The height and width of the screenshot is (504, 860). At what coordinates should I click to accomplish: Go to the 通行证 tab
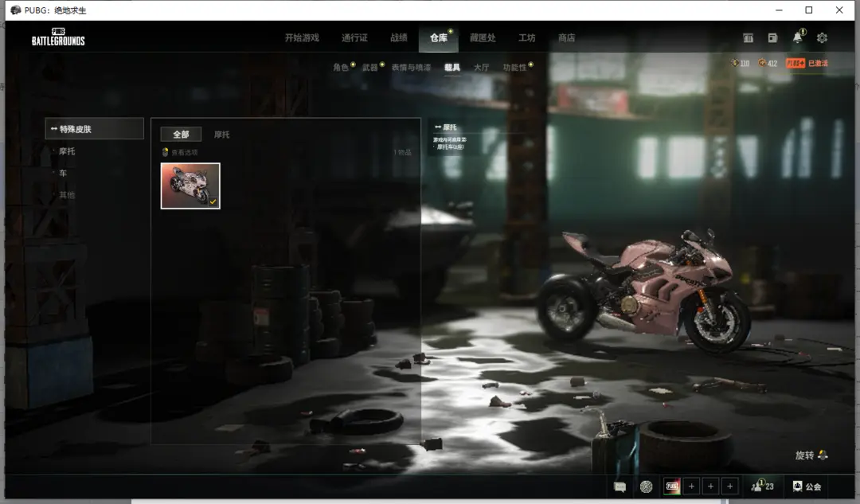(x=354, y=38)
